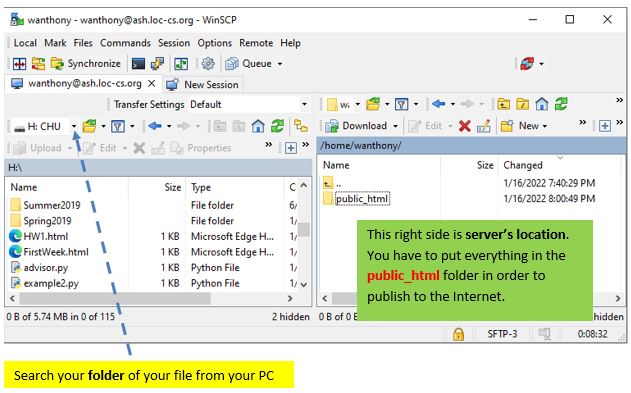
Task: Select the public_html remote folder
Action: click(x=362, y=199)
